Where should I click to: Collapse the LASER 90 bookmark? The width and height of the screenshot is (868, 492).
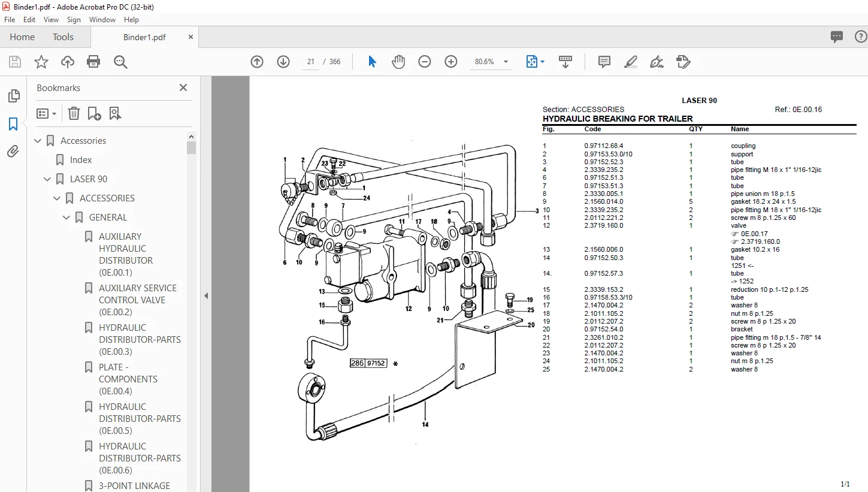pos(48,179)
